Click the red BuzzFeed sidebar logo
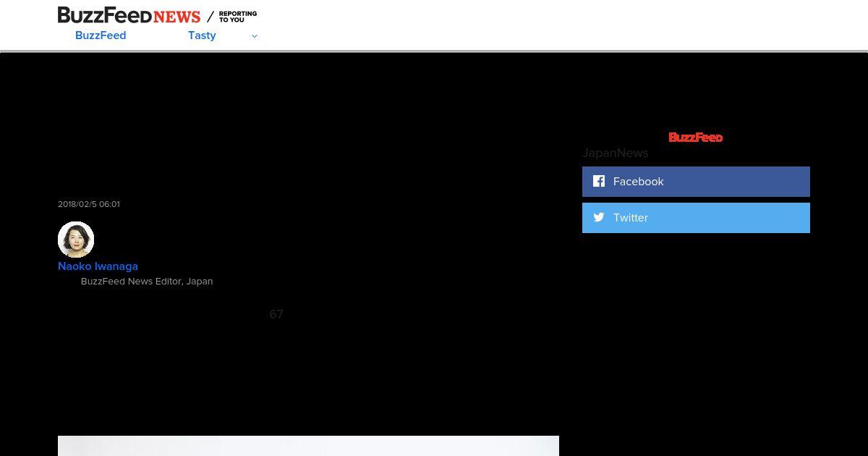This screenshot has height=456, width=868. pyautogui.click(x=696, y=138)
